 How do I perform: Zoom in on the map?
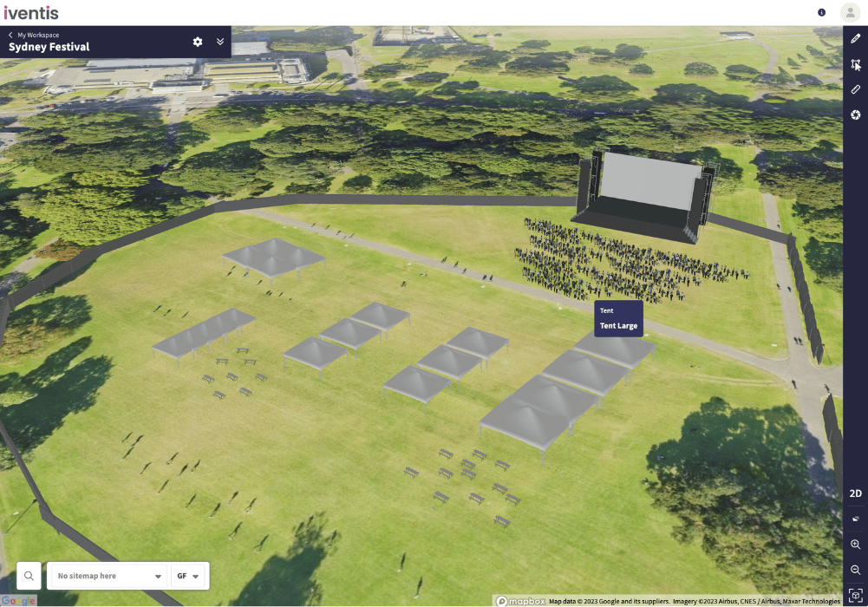coord(855,545)
